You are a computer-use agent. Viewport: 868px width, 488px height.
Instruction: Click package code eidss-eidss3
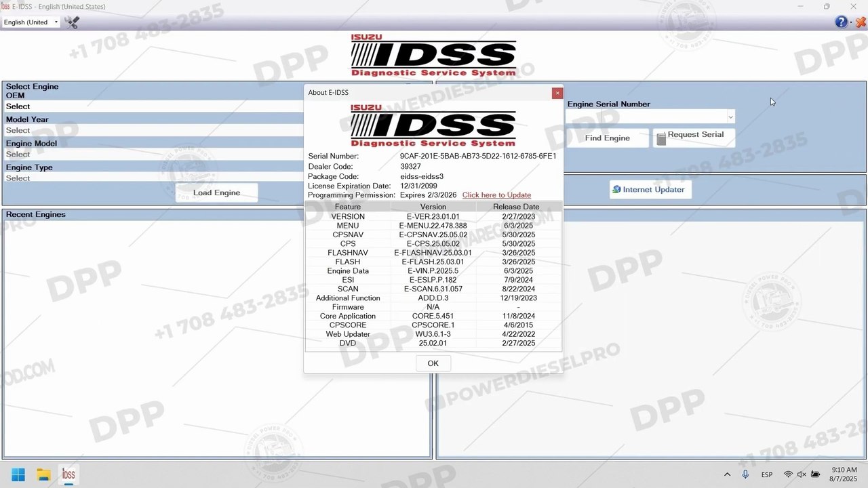pyautogui.click(x=422, y=177)
